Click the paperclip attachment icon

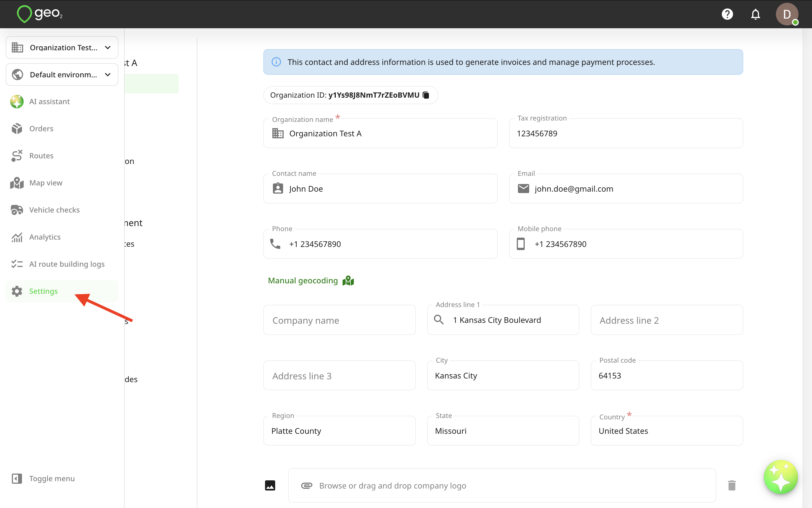[307, 485]
